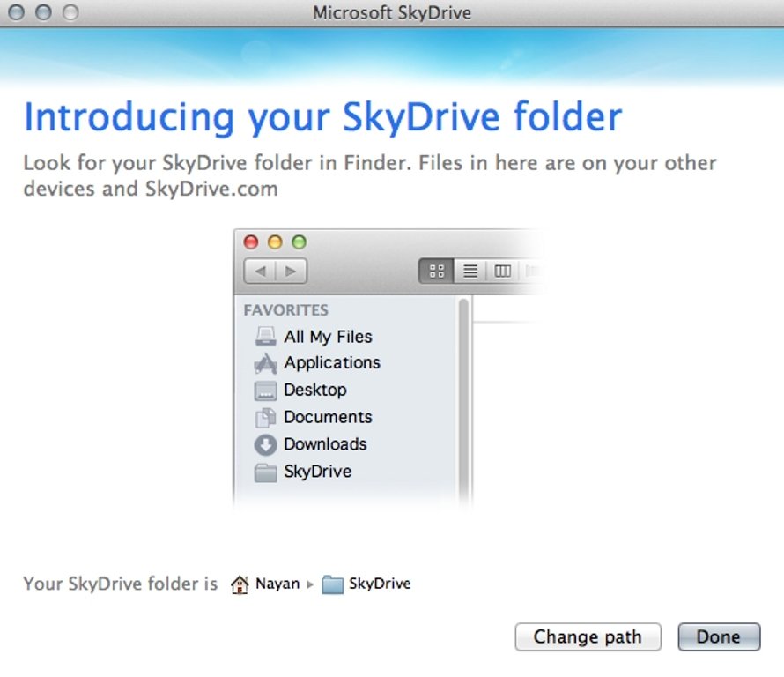
Task: Click the Introducing your SkyDrive folder heading
Action: (323, 117)
